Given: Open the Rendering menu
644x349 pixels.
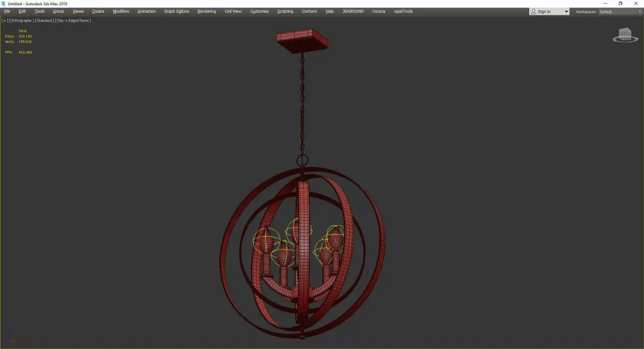Looking at the screenshot, I should click(x=207, y=11).
